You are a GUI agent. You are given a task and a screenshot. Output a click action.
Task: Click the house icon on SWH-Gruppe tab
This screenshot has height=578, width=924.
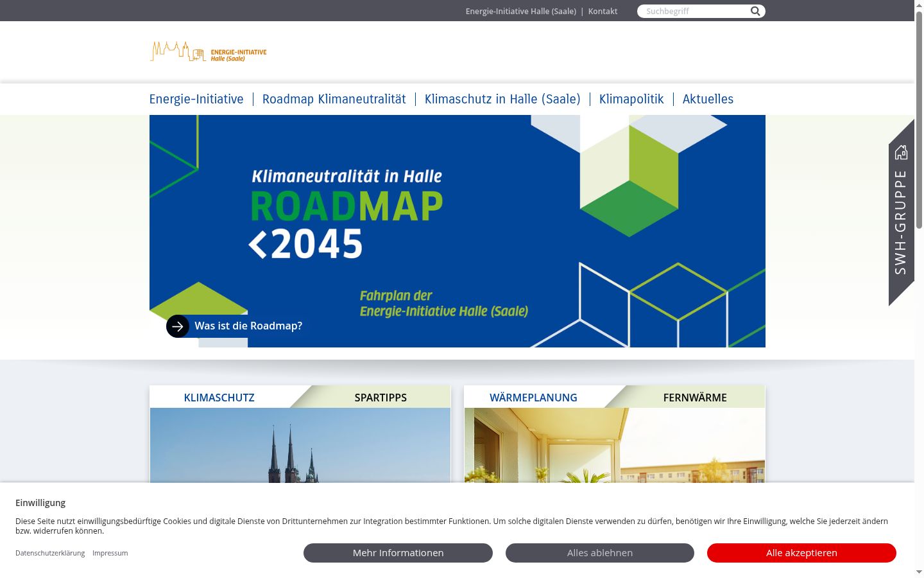[x=901, y=152]
